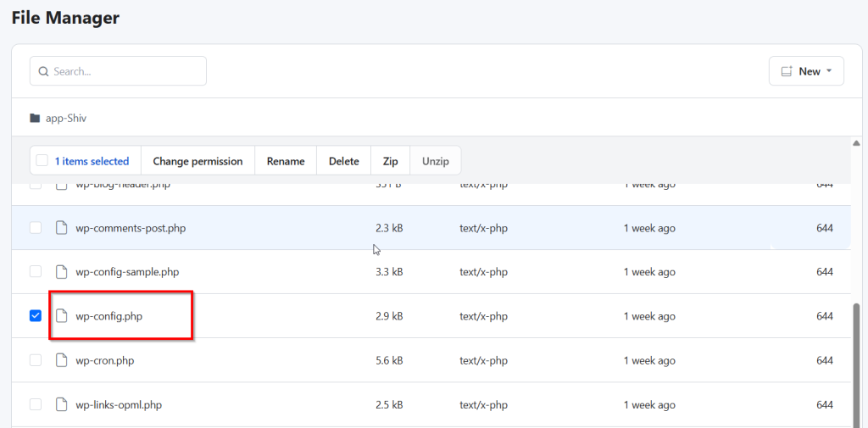Click the scrollbar up arrow
The height and width of the screenshot is (428, 868).
[x=856, y=143]
